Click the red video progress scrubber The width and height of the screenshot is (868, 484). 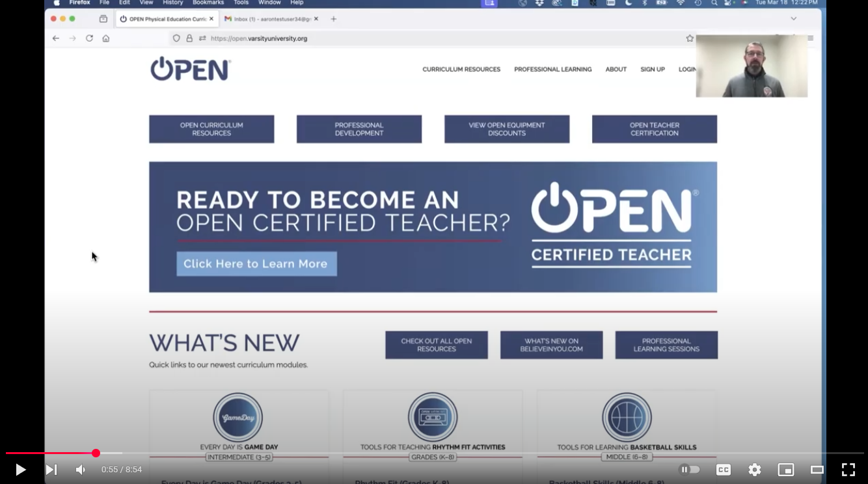click(96, 453)
